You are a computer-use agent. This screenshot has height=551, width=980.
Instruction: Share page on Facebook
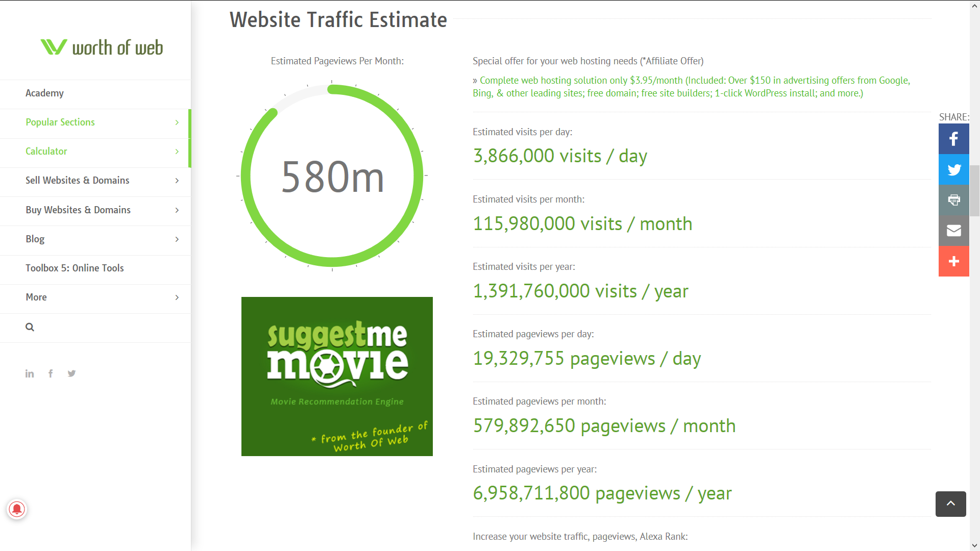[953, 139]
